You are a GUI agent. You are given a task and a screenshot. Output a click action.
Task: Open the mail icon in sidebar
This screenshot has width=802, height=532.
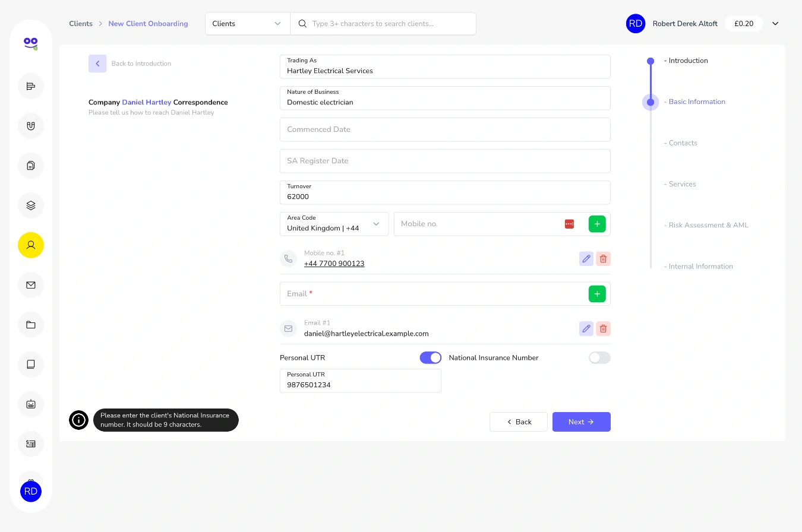tap(31, 285)
